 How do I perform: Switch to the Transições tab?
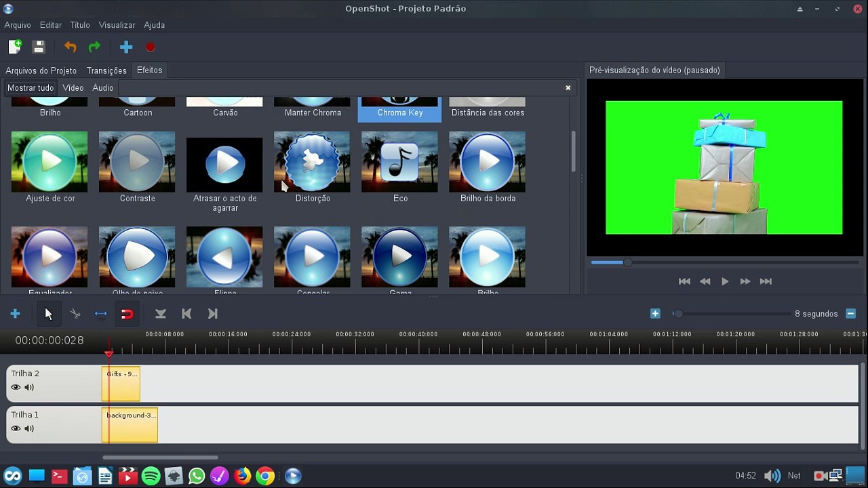point(106,70)
